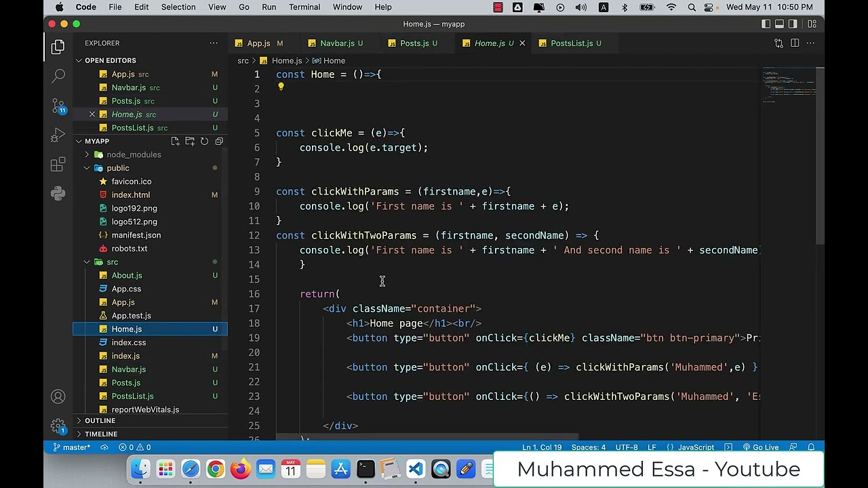The image size is (868, 488).
Task: Click the src breadcrumb segment
Action: (x=243, y=61)
